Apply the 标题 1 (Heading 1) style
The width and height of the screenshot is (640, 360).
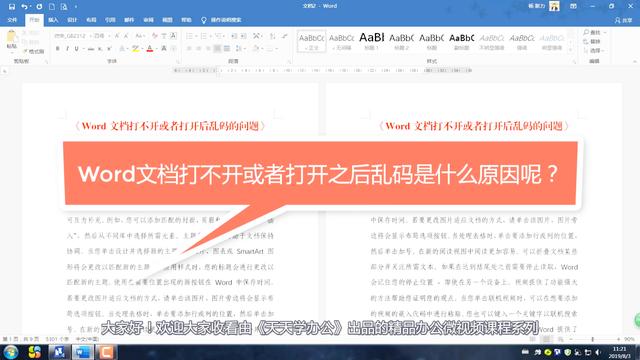371,41
